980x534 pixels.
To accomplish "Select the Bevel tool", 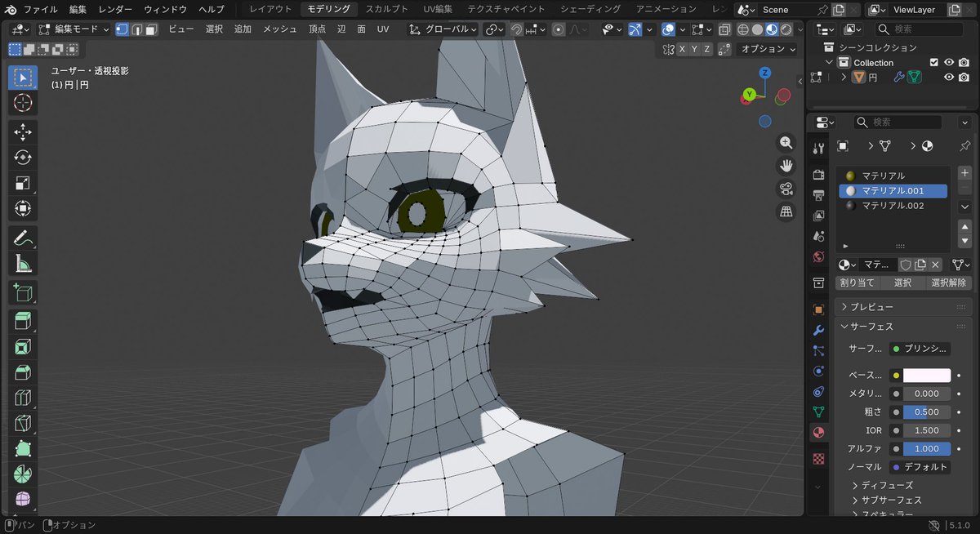I will click(23, 372).
